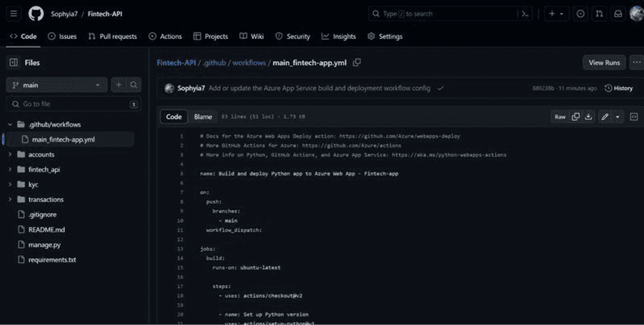
Task: Open the commit author Sophyia7 link
Action: pyautogui.click(x=191, y=88)
